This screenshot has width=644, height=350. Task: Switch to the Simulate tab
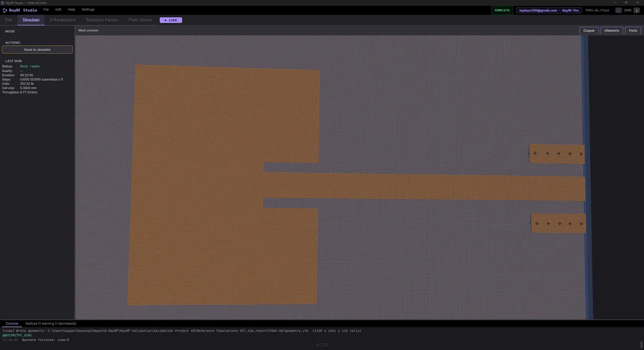(x=31, y=20)
